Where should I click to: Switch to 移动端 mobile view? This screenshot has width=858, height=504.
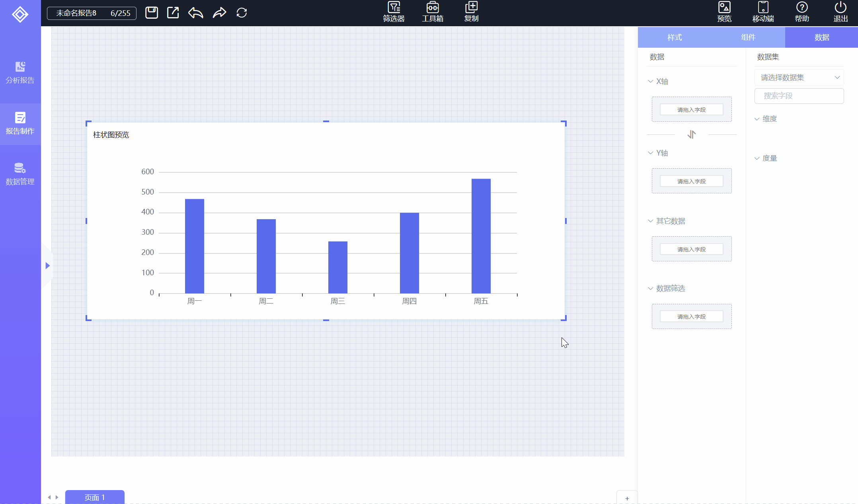point(763,12)
